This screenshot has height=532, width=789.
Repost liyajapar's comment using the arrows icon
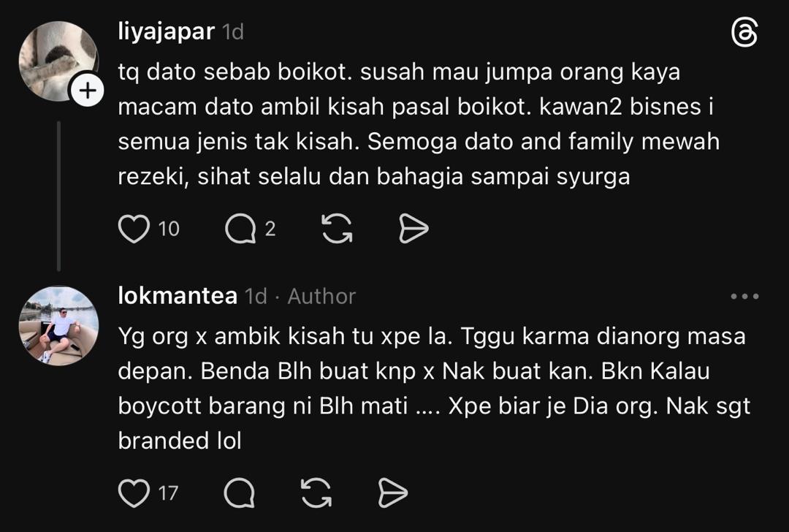tap(337, 229)
